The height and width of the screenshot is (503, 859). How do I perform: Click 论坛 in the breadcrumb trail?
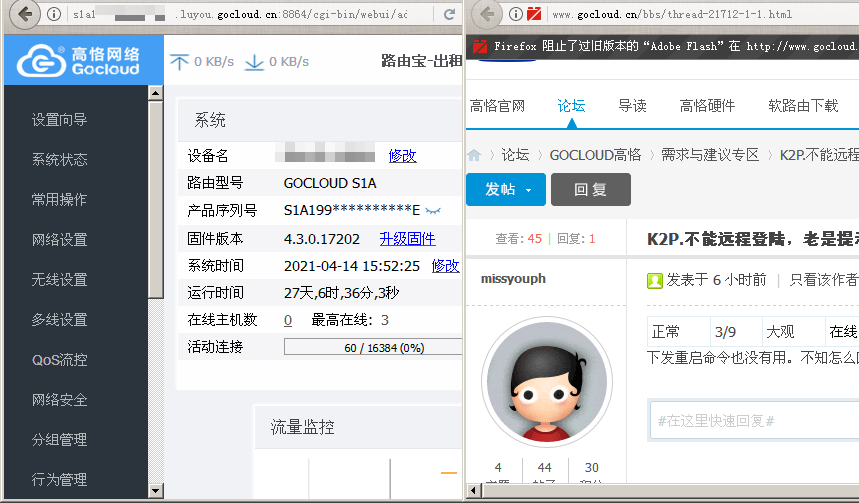pyautogui.click(x=515, y=155)
